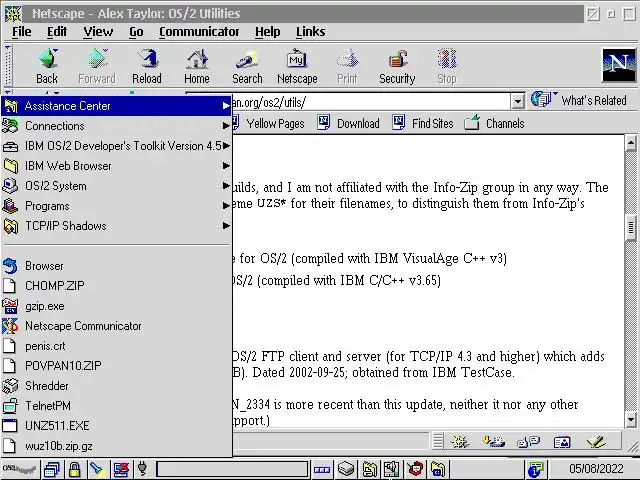Click the page scrollbar down arrow
640x480 pixels.
coord(631,419)
